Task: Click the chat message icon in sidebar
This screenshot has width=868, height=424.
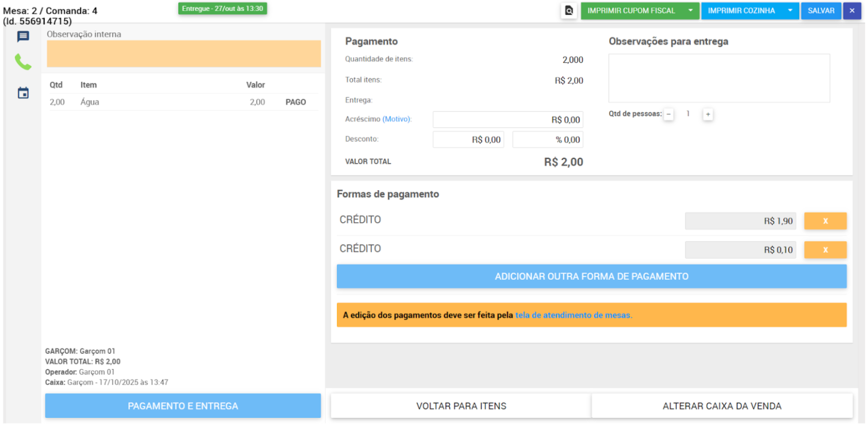Action: [x=23, y=37]
